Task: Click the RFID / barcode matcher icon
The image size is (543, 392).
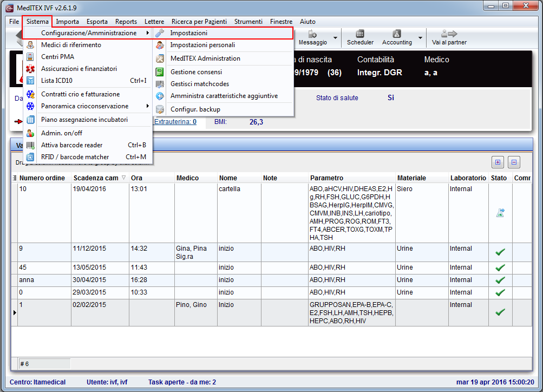Action: 30,157
